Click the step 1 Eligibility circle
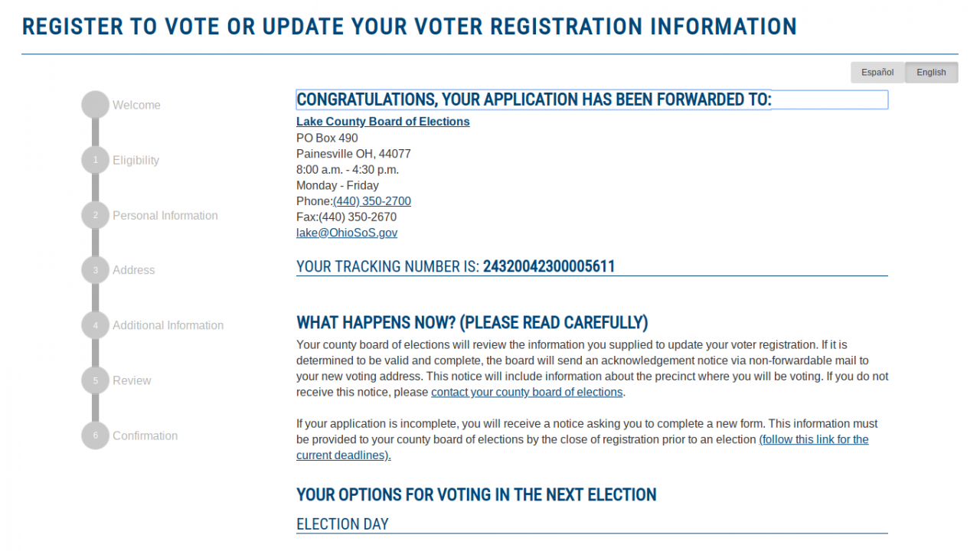Viewport: 980px width, 551px height. (96, 160)
